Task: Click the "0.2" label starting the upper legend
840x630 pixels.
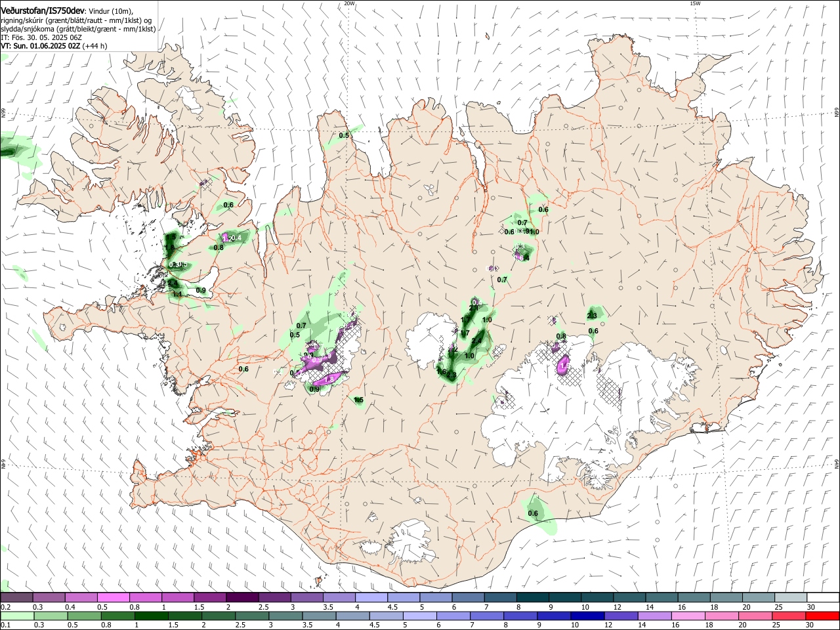Action: coord(5,607)
